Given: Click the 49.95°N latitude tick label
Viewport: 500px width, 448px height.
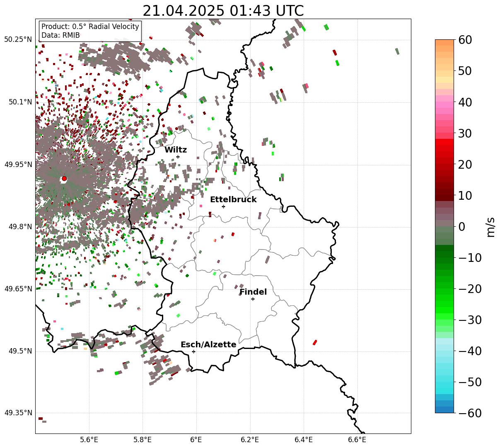Looking at the screenshot, I should 18,165.
